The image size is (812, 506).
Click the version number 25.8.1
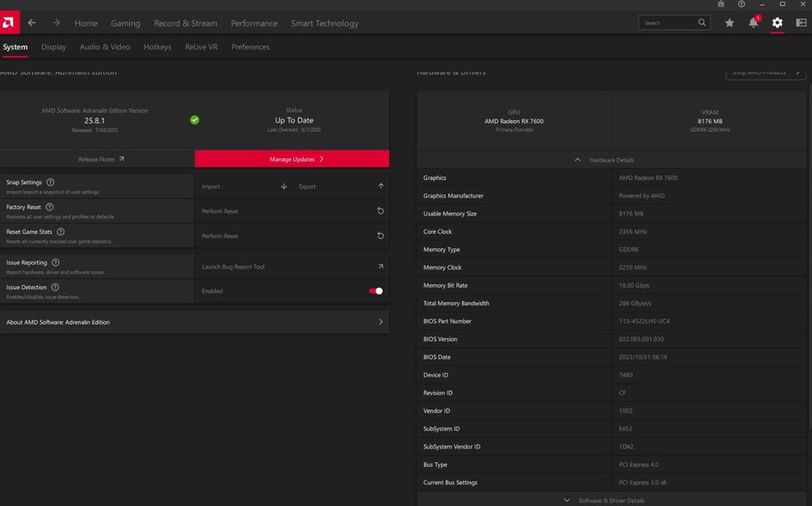click(95, 121)
